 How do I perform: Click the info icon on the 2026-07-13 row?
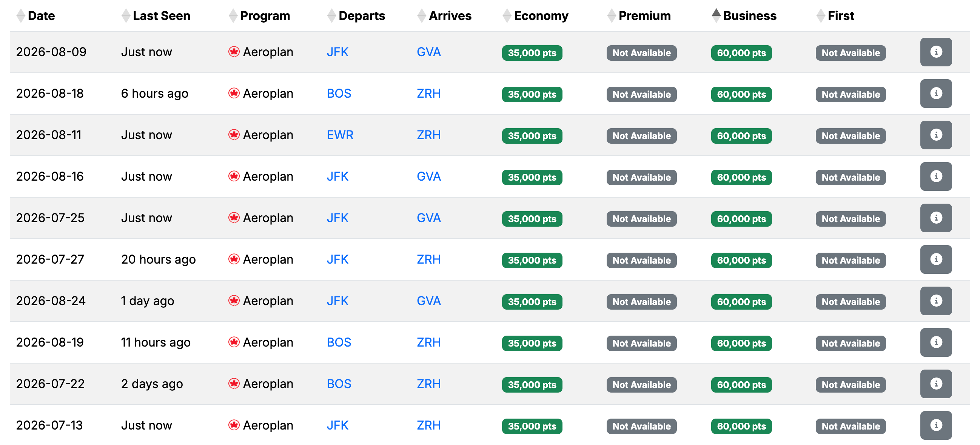tap(936, 425)
